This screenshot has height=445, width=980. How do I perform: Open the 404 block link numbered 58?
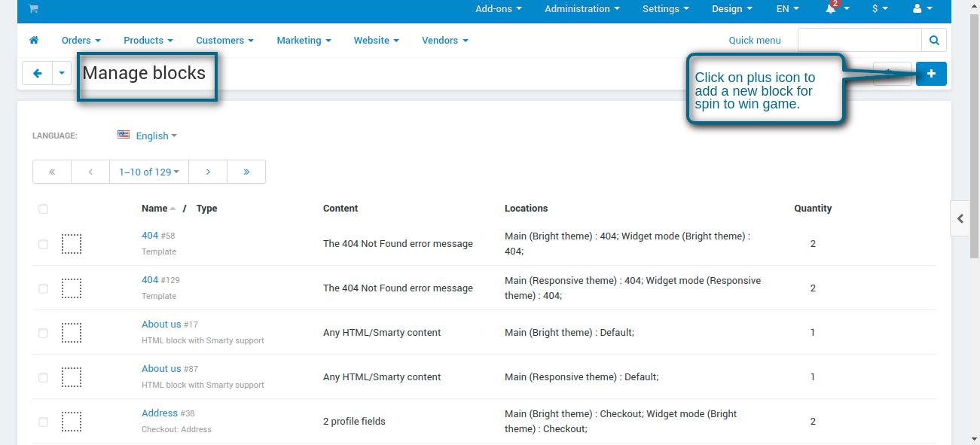(x=149, y=235)
